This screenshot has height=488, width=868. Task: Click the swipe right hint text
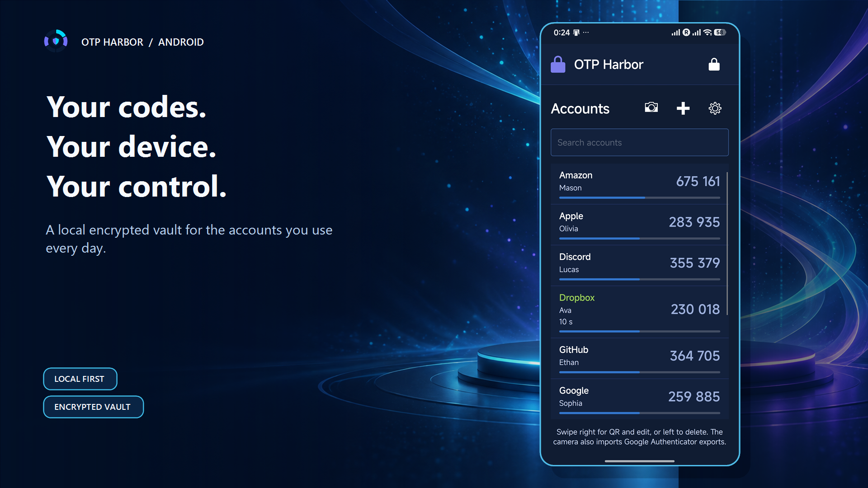(639, 437)
